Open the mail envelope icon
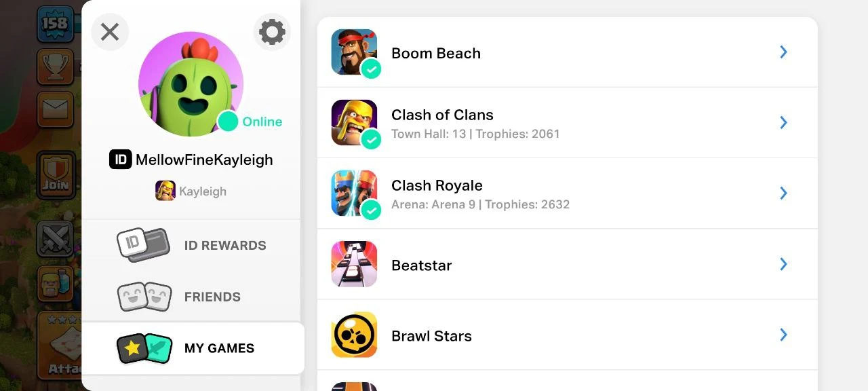 (x=55, y=108)
